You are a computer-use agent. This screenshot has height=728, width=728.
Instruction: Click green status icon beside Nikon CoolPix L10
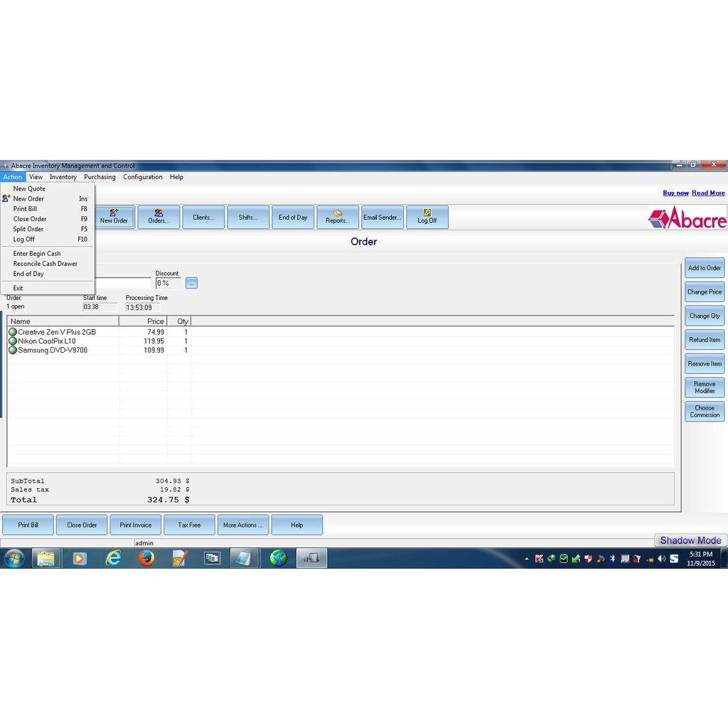[13, 341]
